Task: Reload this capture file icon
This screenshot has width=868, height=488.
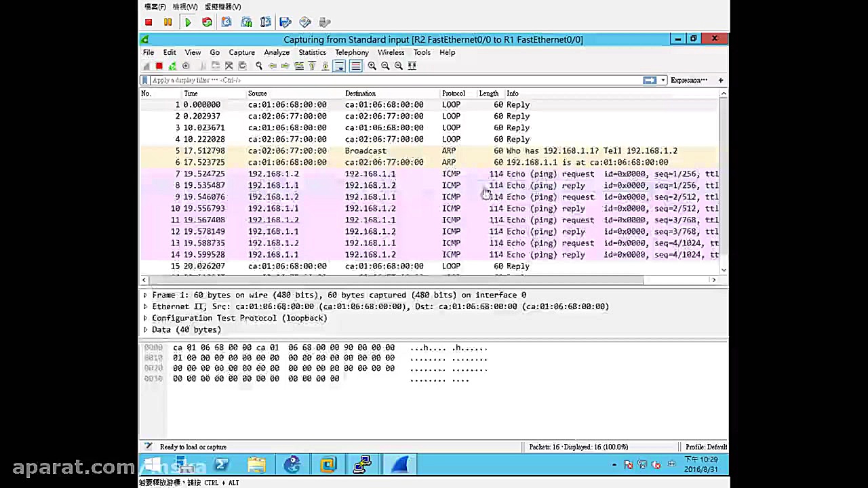Action: click(242, 66)
